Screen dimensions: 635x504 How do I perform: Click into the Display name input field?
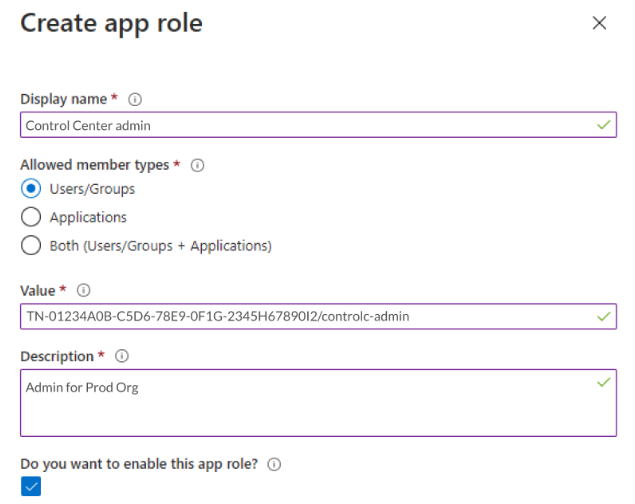[318, 125]
